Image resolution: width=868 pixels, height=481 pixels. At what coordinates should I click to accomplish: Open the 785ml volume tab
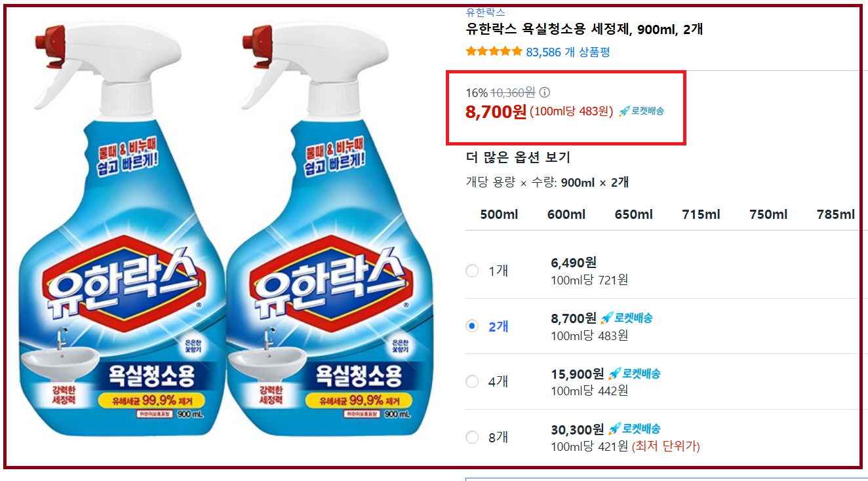coord(836,214)
